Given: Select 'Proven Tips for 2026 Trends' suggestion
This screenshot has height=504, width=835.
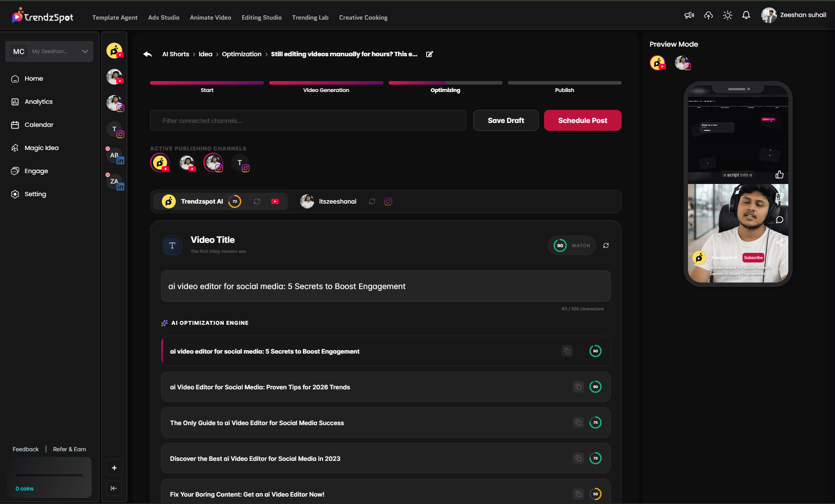Looking at the screenshot, I should 386,387.
